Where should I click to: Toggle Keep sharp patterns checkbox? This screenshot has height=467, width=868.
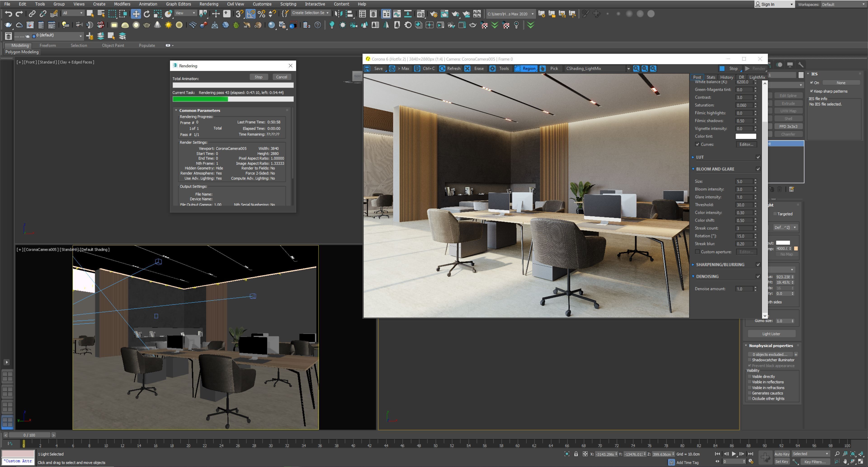pyautogui.click(x=811, y=91)
